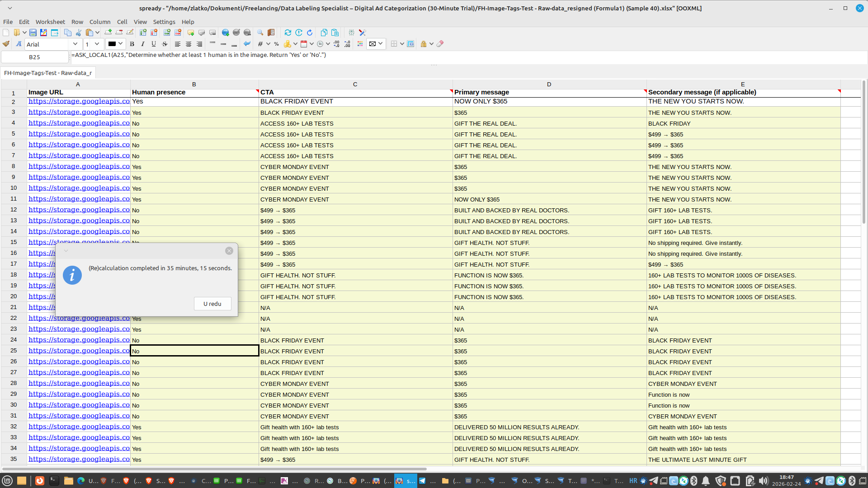868x488 pixels.
Task: Apply currency format with the coins icon
Action: point(288,44)
